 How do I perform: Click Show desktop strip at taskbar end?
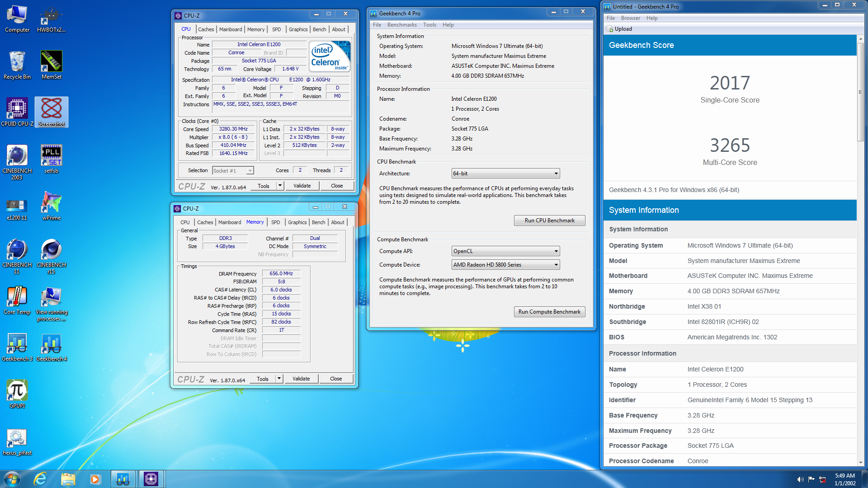coord(865,479)
